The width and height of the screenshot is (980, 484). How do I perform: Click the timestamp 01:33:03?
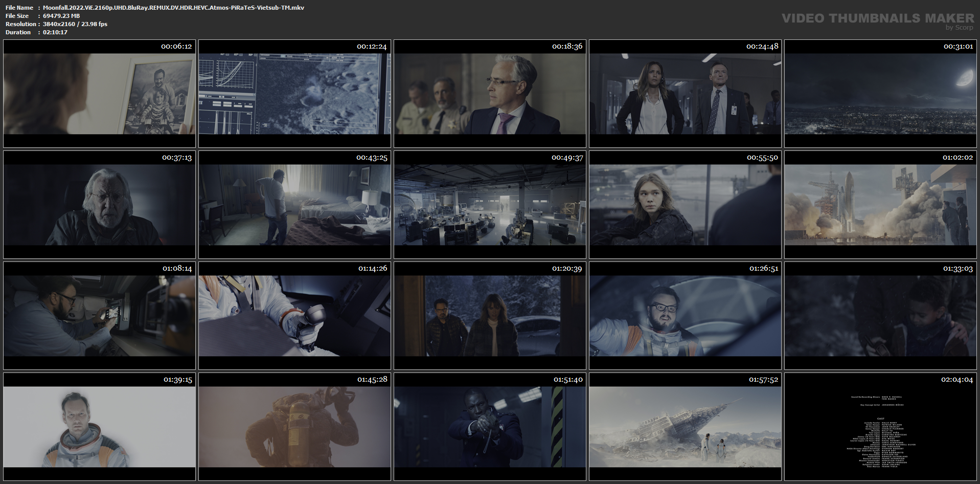pos(959,269)
